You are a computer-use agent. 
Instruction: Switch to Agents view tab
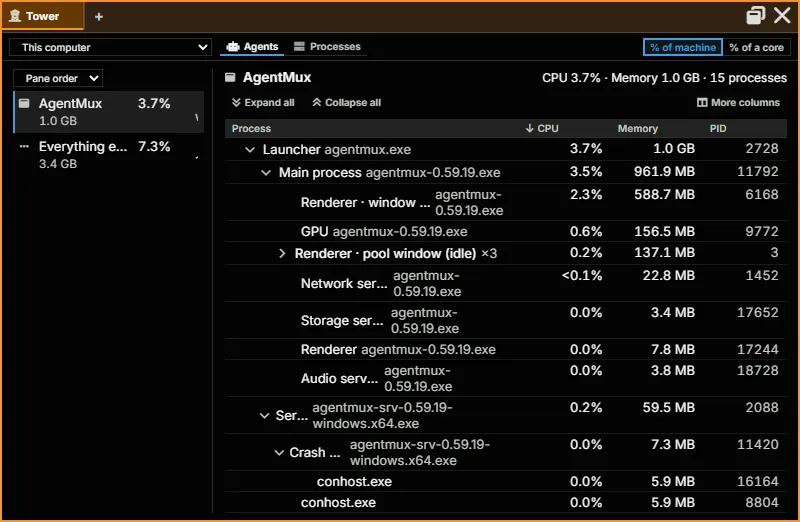click(253, 46)
